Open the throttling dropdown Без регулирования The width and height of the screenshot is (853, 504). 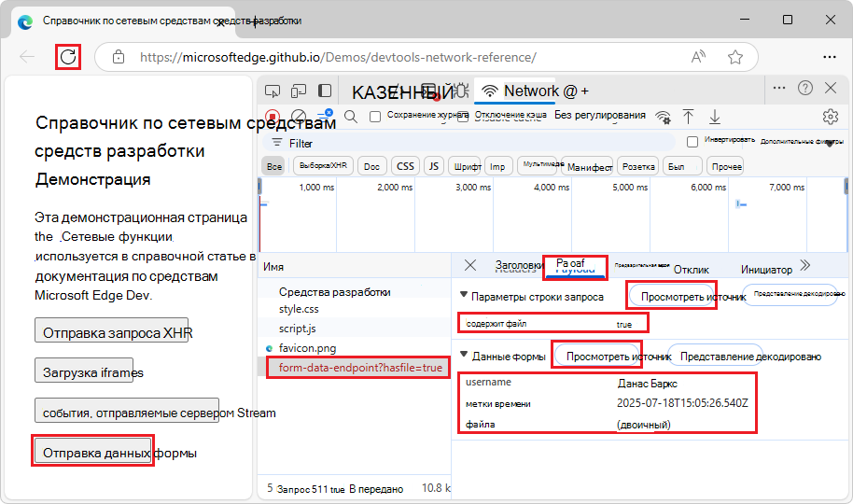click(x=600, y=116)
